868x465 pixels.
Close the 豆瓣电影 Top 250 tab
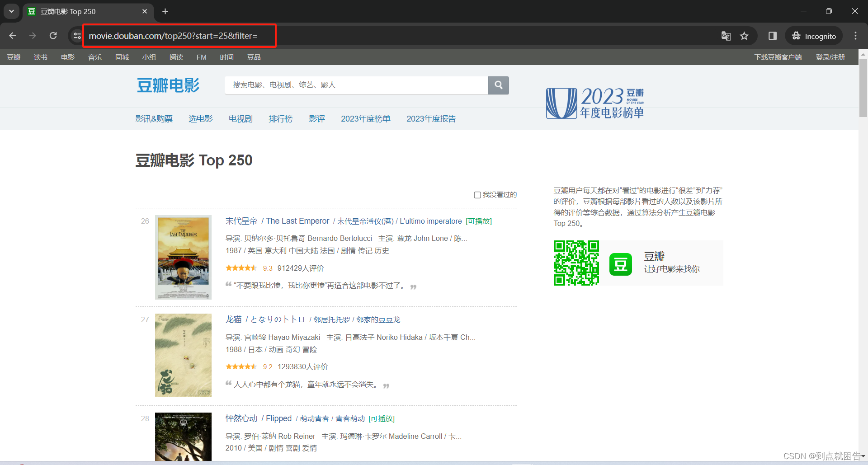(145, 11)
